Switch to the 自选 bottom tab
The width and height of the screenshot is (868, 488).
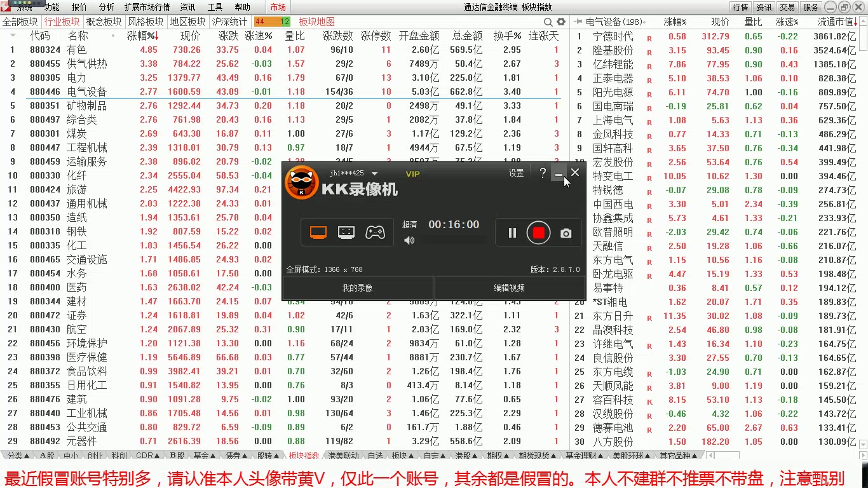pyautogui.click(x=376, y=456)
